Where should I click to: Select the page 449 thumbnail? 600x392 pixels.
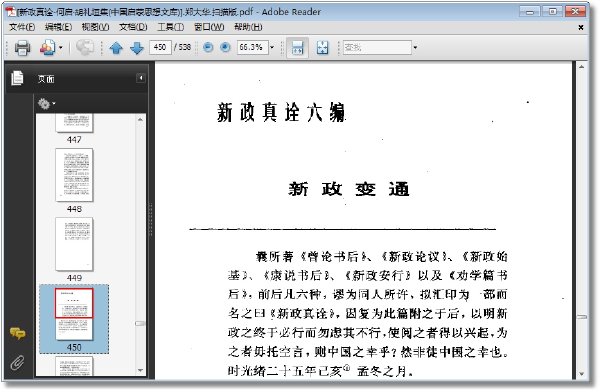pyautogui.click(x=74, y=244)
